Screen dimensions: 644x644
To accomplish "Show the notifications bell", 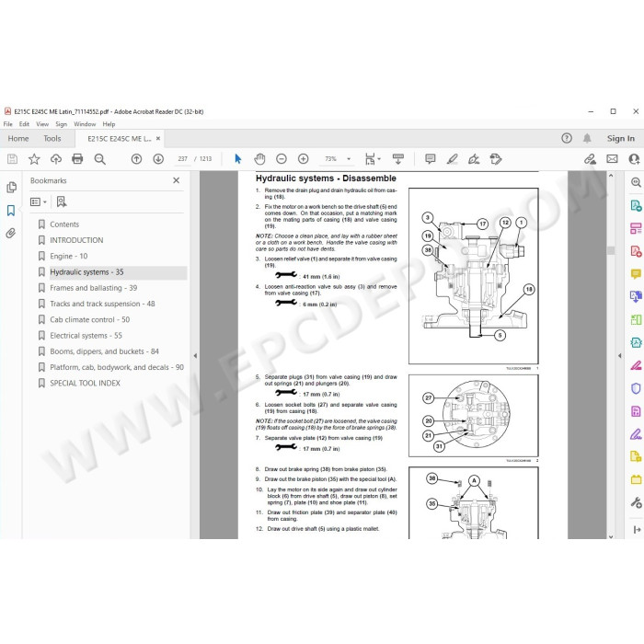I will [x=587, y=138].
